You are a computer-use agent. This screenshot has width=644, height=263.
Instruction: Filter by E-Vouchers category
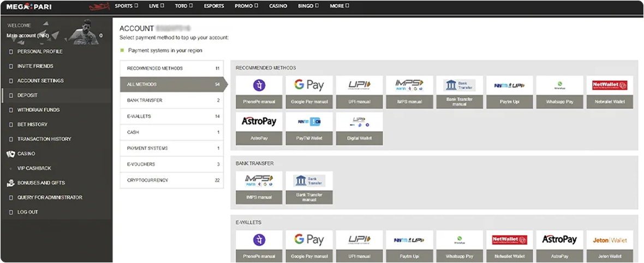click(172, 164)
